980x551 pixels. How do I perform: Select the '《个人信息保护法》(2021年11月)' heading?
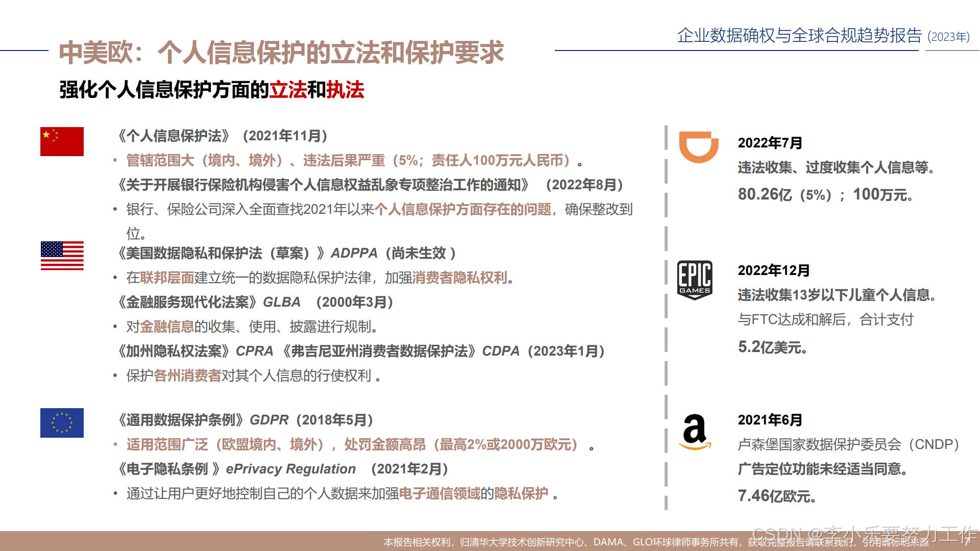tap(223, 136)
